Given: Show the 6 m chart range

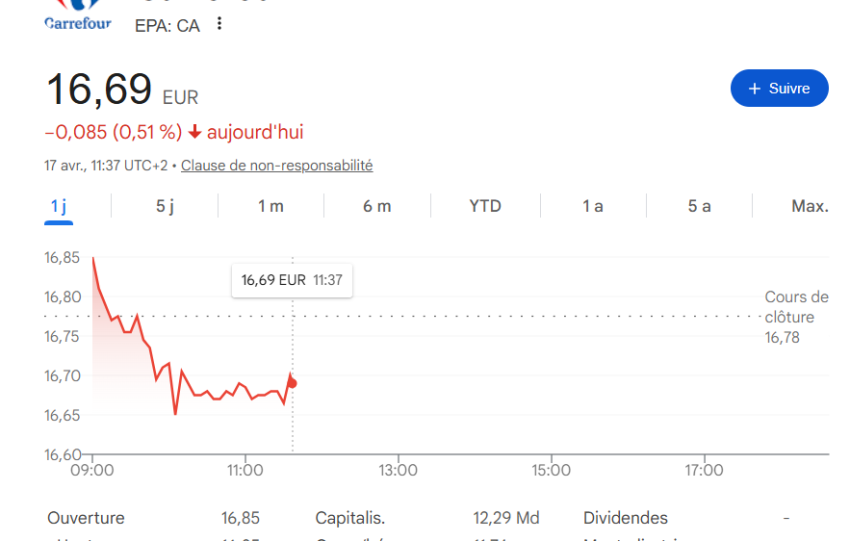Looking at the screenshot, I should [x=377, y=206].
